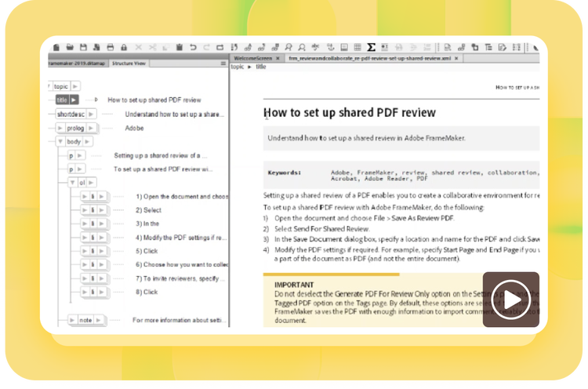The image size is (588, 389).
Task: Switch to the Structure View tab
Action: click(x=129, y=64)
